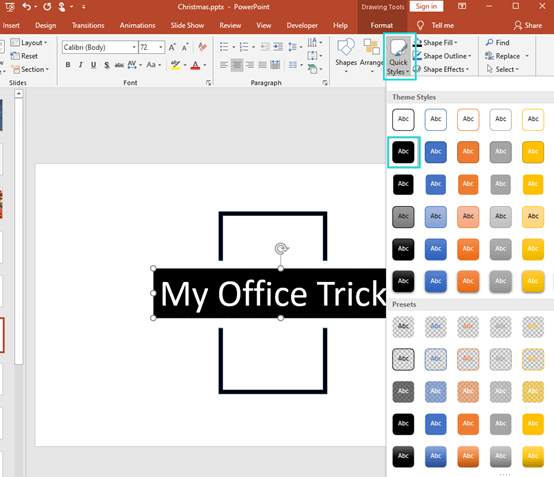
Task: Click the Tell me lightbulb icon
Action: point(420,25)
